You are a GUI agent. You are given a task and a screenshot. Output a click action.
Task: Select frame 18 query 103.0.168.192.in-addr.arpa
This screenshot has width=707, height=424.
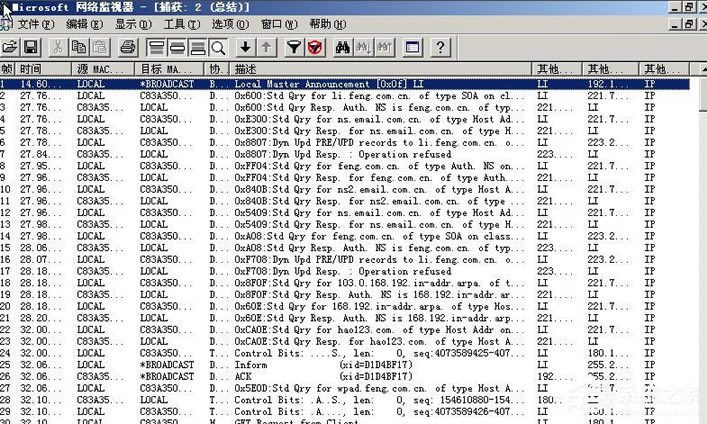[344, 283]
